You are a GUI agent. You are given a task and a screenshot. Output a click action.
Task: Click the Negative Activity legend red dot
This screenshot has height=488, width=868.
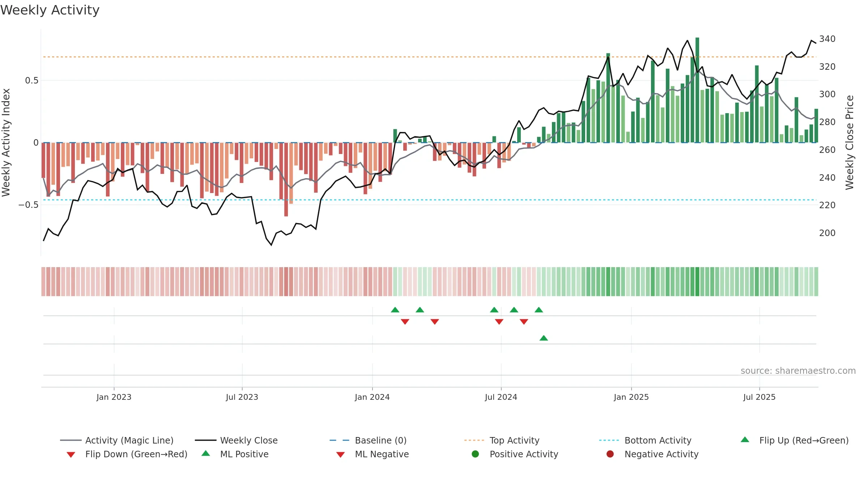click(x=610, y=454)
